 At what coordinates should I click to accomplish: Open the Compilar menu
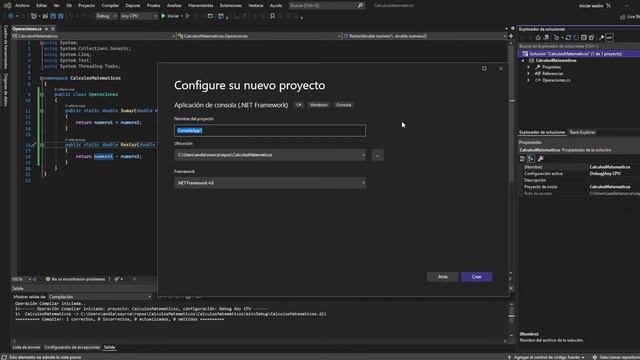tap(110, 6)
